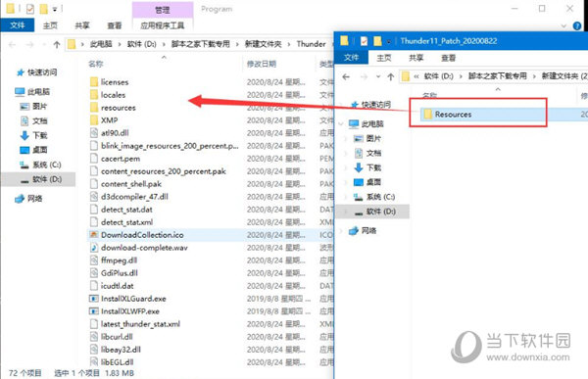Expand 此电脑 tree node in Patch window

coord(341,123)
